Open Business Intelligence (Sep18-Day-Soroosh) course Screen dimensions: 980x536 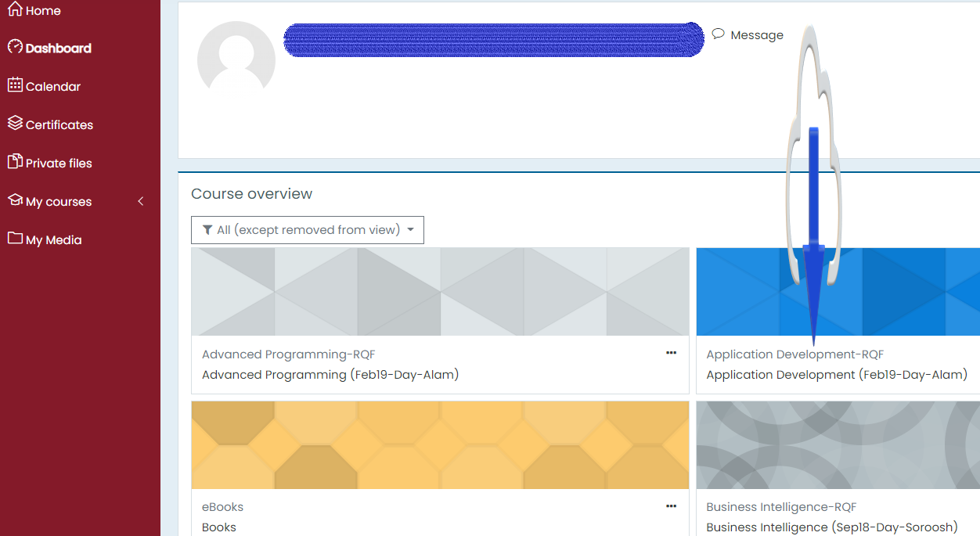click(x=831, y=527)
